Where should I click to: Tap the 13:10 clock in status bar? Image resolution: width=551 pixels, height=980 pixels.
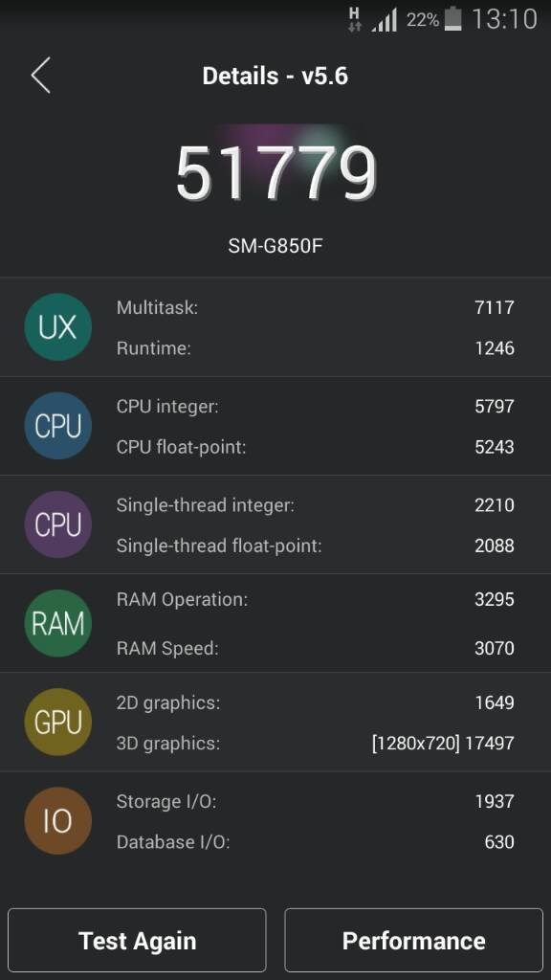click(504, 19)
